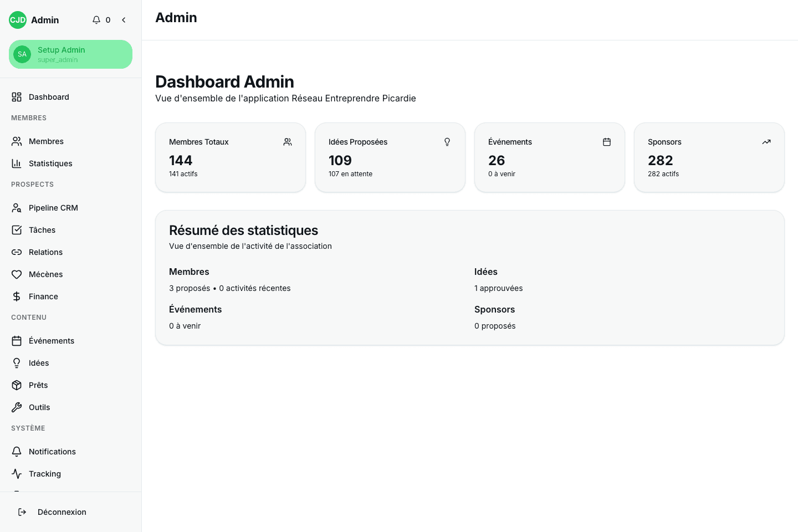Open the Mécènes page
798x532 pixels.
70,274
